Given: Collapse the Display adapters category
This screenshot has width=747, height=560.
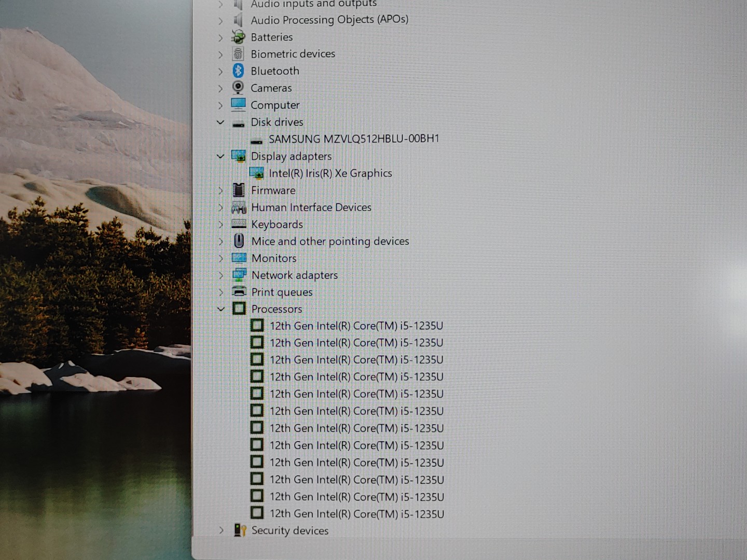Looking at the screenshot, I should [x=220, y=156].
